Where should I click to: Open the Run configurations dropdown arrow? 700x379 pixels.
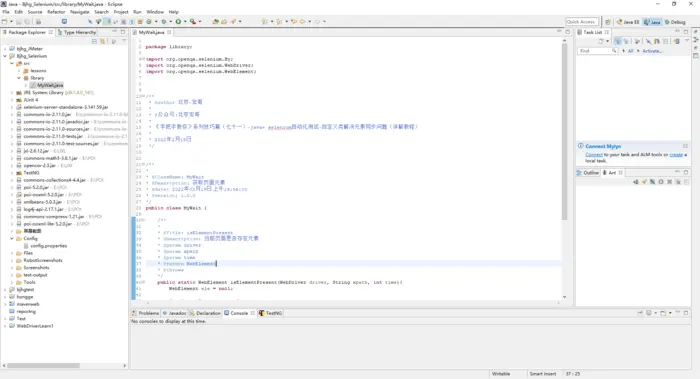coord(185,21)
